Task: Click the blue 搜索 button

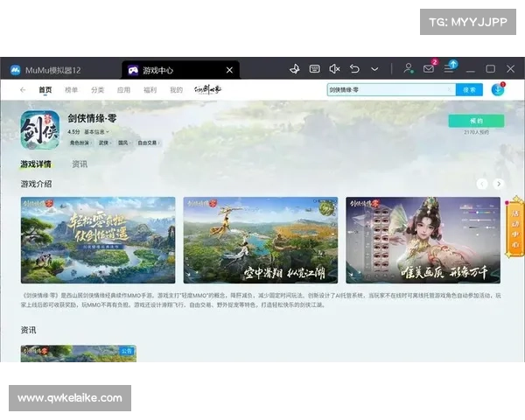Action: [x=469, y=90]
